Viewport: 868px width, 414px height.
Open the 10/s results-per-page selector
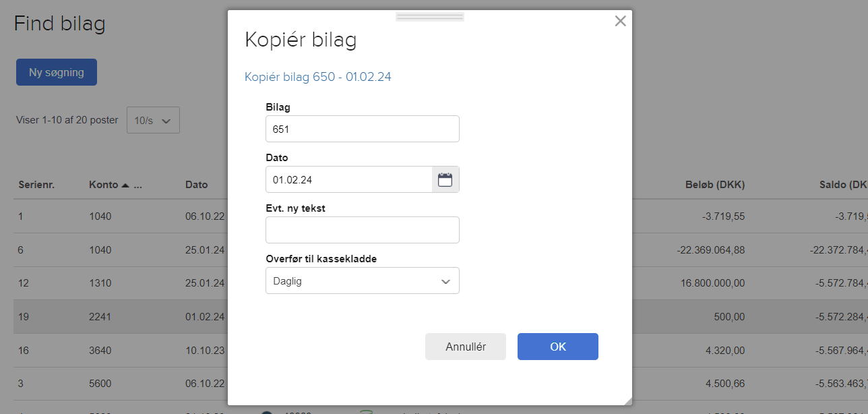[153, 120]
